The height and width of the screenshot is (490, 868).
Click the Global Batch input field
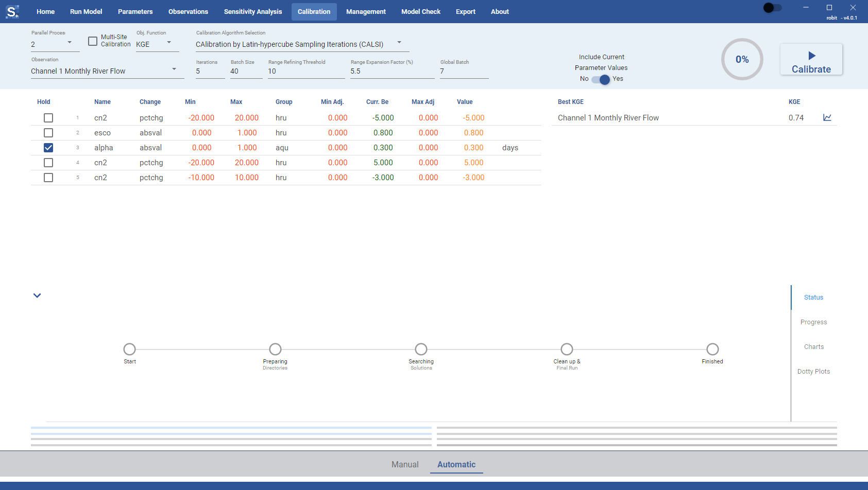pyautogui.click(x=464, y=71)
